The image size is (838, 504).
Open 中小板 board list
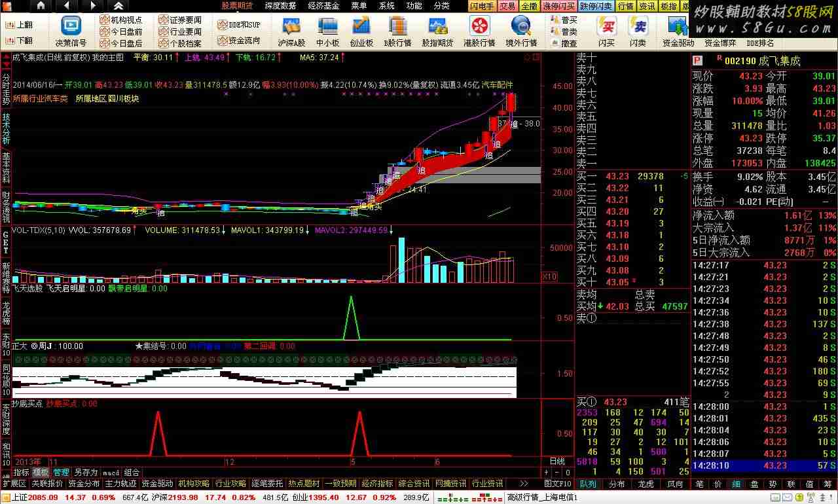tap(327, 32)
